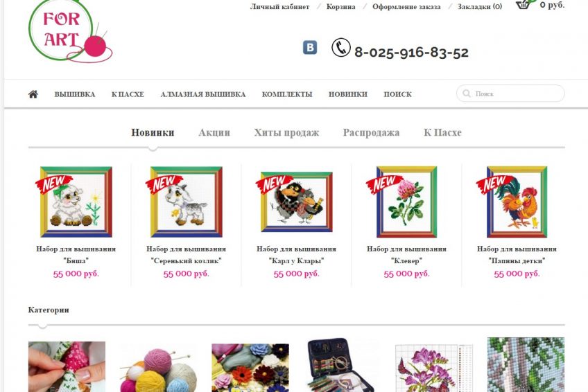Open the Личный кабинет link
The height and width of the screenshot is (392, 588).
(279, 7)
